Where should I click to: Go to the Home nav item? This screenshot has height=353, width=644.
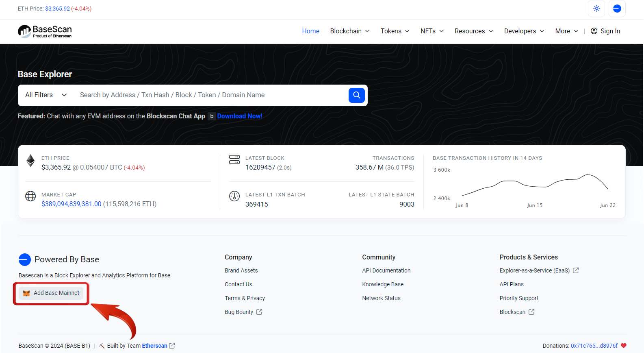coord(310,31)
